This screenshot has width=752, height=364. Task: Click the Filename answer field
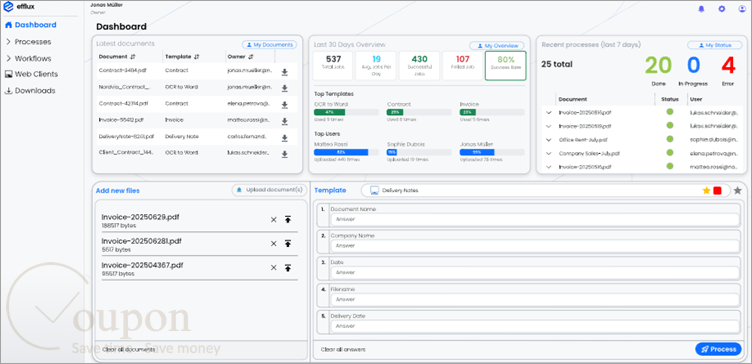click(535, 299)
